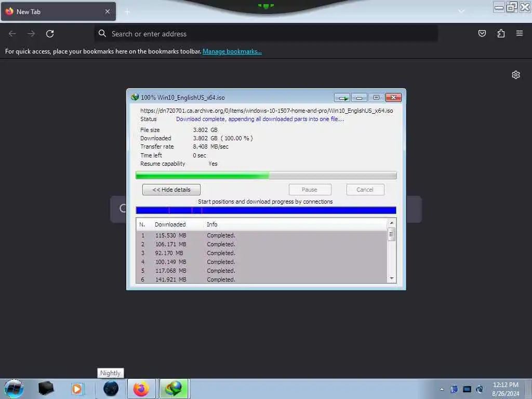Viewport: 532px width, 399px height.
Task: Open a new tab with plus button
Action: click(127, 12)
